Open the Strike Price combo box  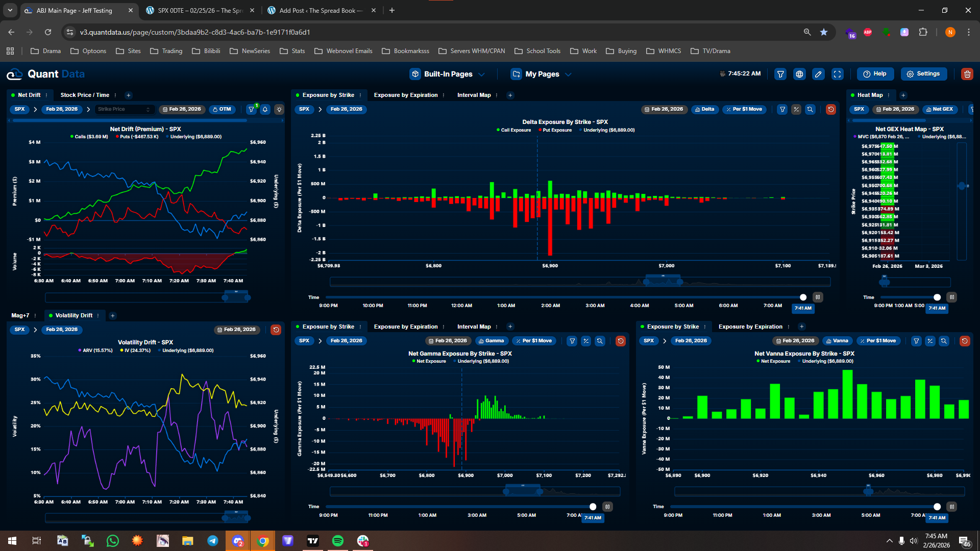pos(124,109)
